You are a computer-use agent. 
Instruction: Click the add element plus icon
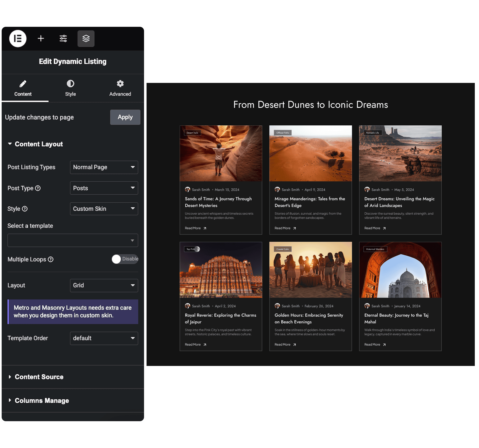[41, 39]
